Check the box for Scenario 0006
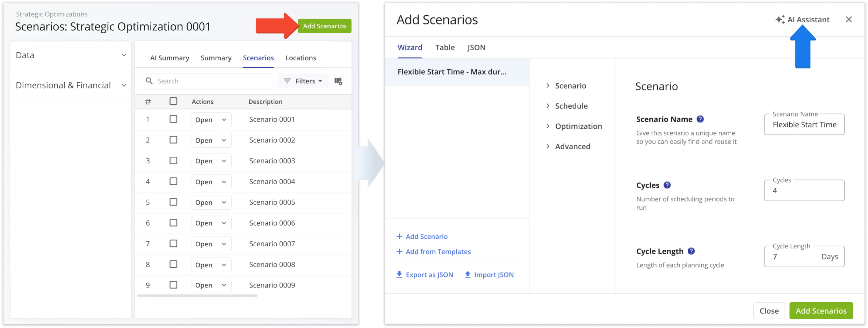The width and height of the screenshot is (868, 328). [173, 223]
